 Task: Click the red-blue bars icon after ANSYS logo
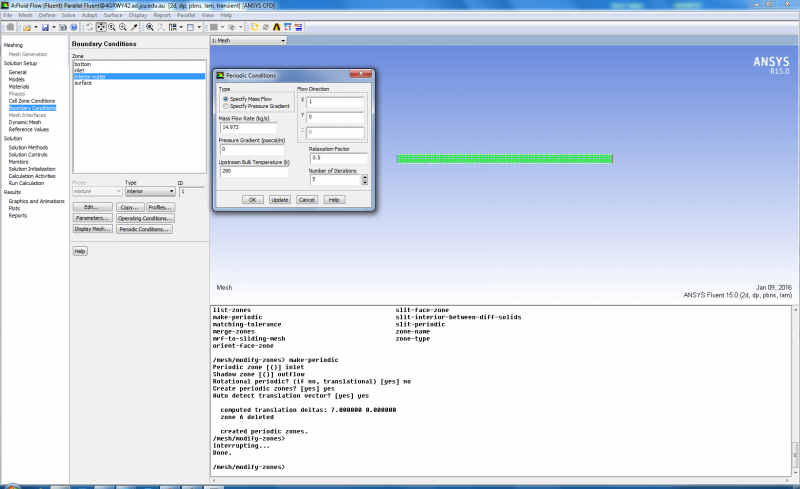[288, 27]
